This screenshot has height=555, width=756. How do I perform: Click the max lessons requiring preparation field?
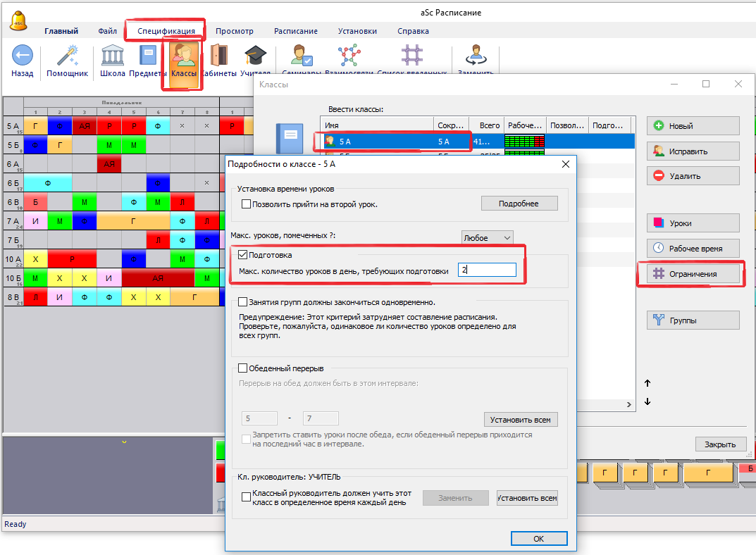pos(487,270)
